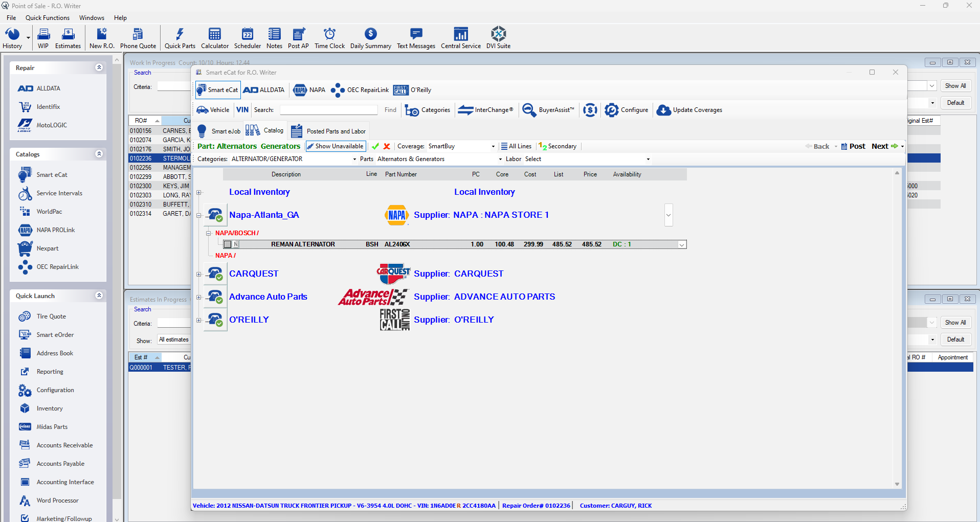
Task: Open the Time Clock
Action: tap(329, 37)
